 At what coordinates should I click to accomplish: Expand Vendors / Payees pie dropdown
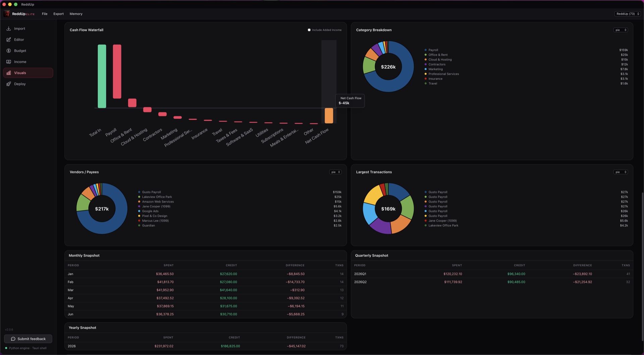click(x=335, y=172)
